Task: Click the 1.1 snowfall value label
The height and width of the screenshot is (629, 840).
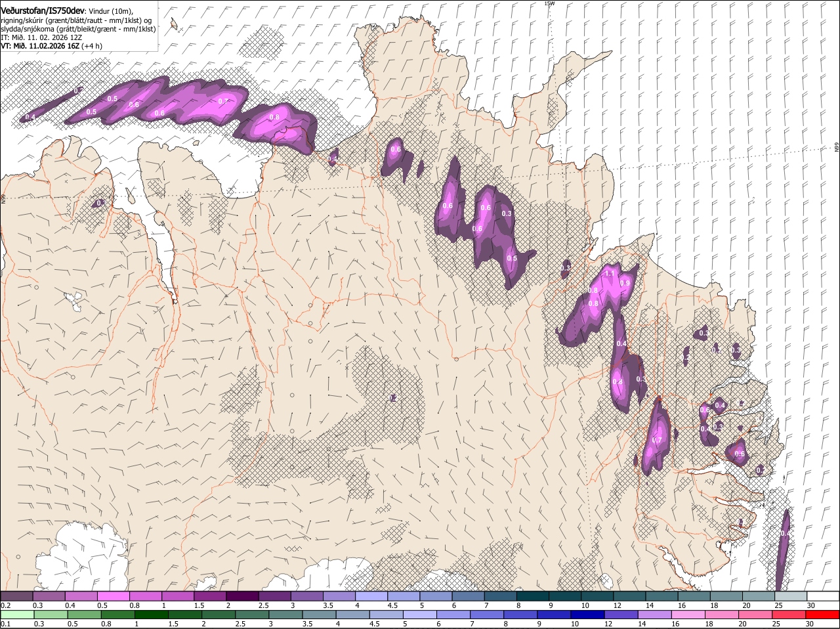Action: 609,273
